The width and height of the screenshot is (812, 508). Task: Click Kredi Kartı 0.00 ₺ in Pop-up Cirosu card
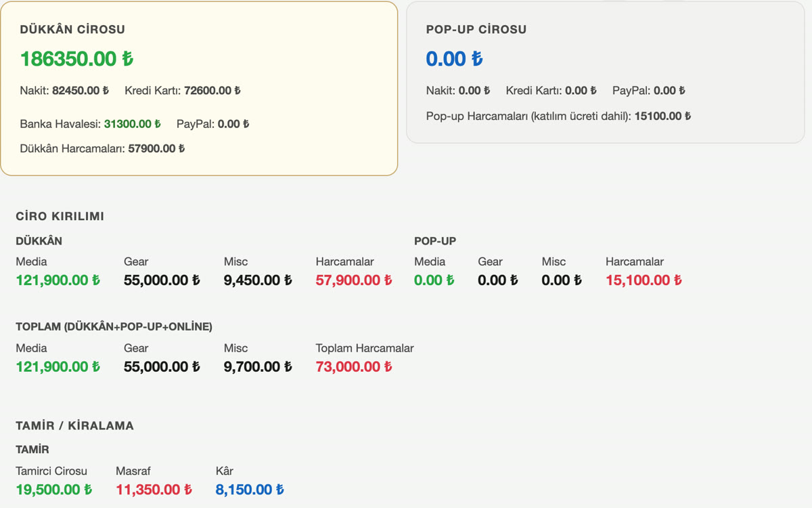pyautogui.click(x=551, y=90)
